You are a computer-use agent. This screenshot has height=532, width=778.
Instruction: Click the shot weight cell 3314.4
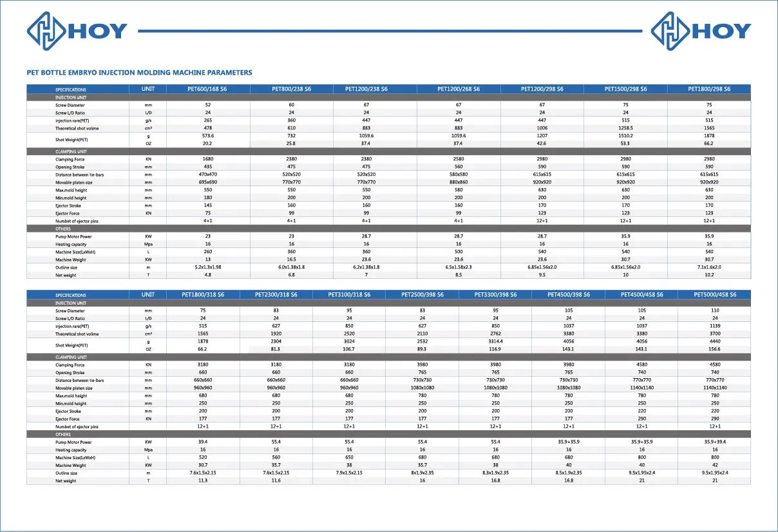point(495,341)
